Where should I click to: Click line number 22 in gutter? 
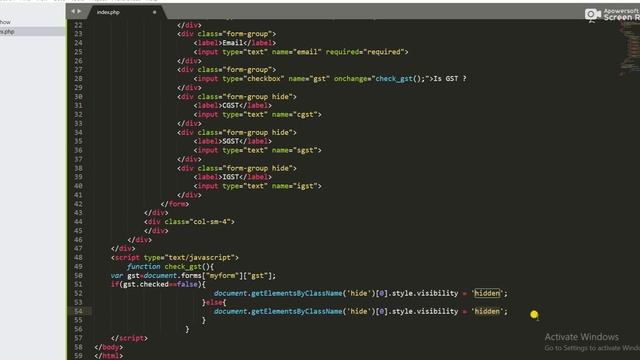click(x=78, y=25)
